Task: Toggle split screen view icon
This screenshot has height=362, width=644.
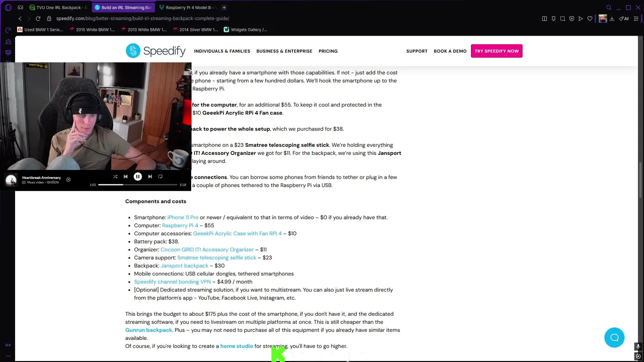Action: tap(544, 19)
